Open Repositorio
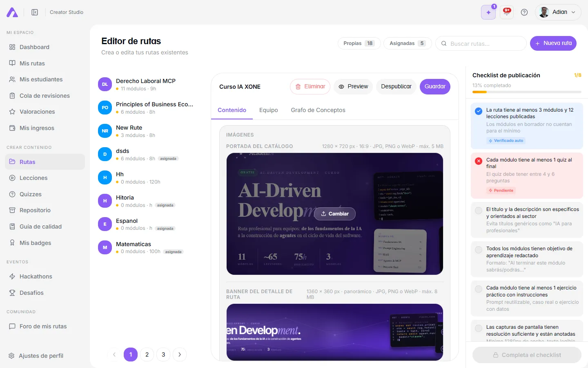The height and width of the screenshot is (368, 588). point(45,210)
